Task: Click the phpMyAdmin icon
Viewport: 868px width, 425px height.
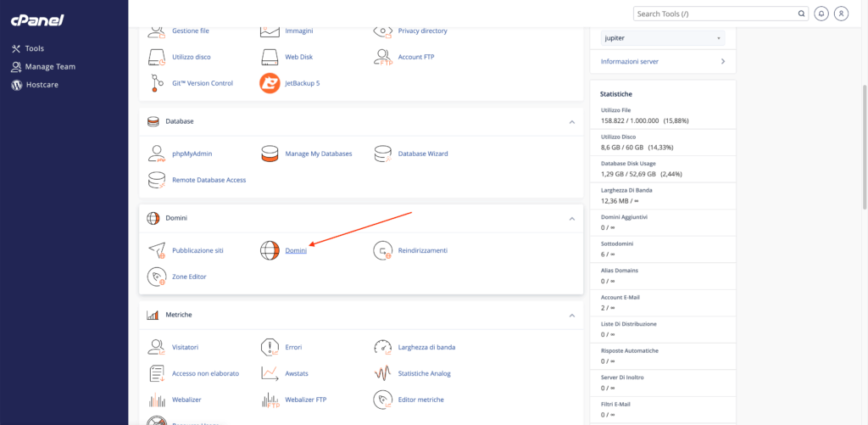Action: coord(156,154)
